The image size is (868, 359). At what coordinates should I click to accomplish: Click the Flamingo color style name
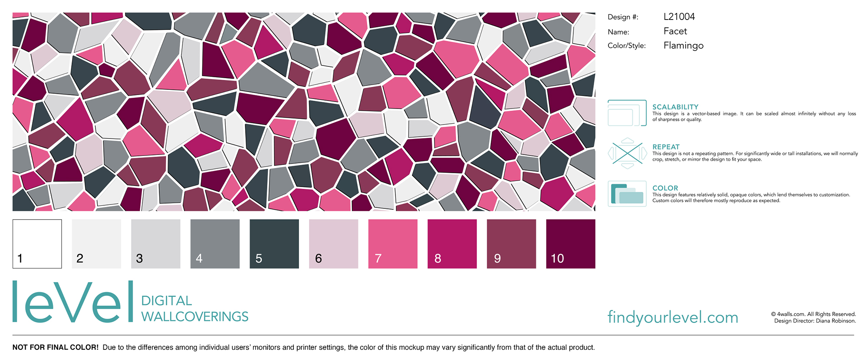(684, 46)
